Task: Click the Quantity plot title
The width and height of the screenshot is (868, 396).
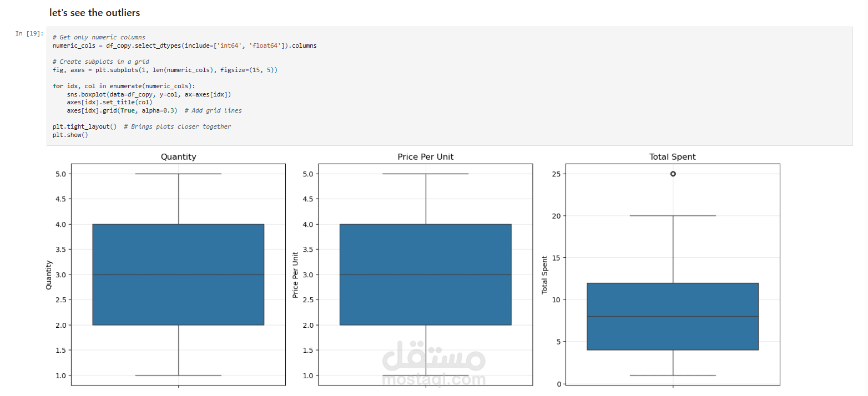Action: pos(178,157)
